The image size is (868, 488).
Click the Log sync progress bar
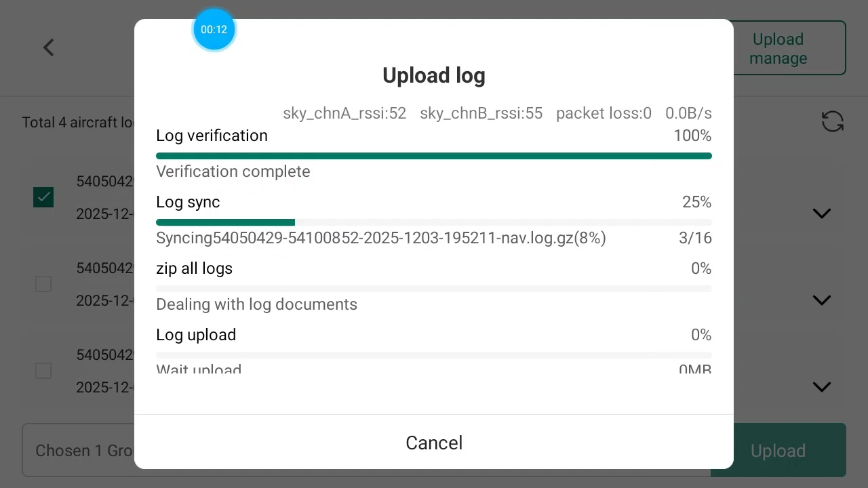[434, 222]
